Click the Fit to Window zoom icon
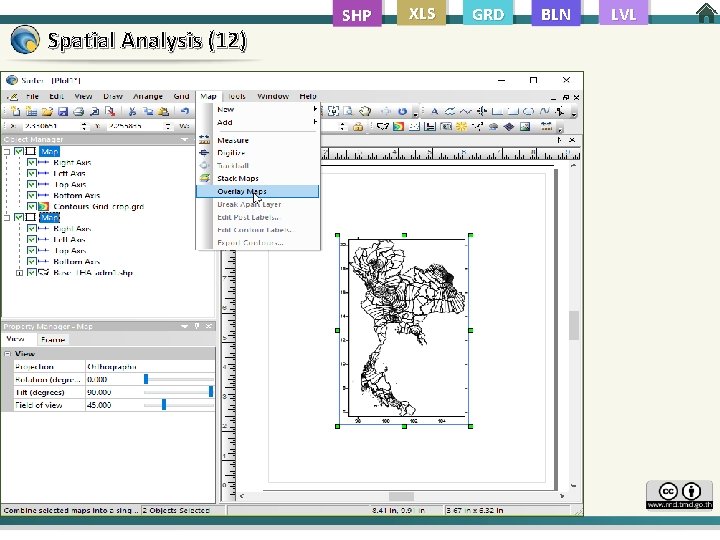Image resolution: width=720 pixels, height=540 pixels. (333, 112)
